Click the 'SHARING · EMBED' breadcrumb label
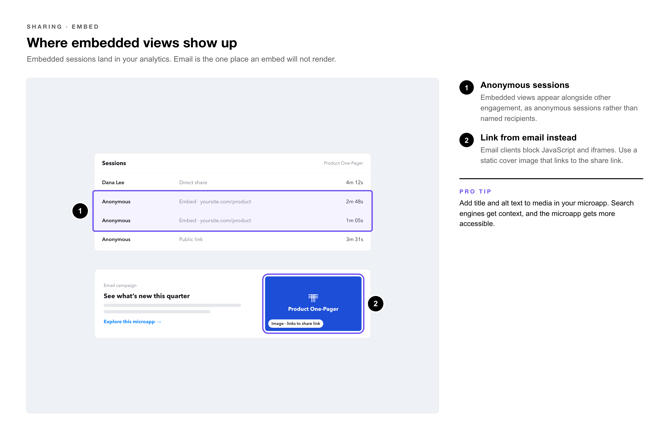The image size is (670, 430). pyautogui.click(x=63, y=27)
